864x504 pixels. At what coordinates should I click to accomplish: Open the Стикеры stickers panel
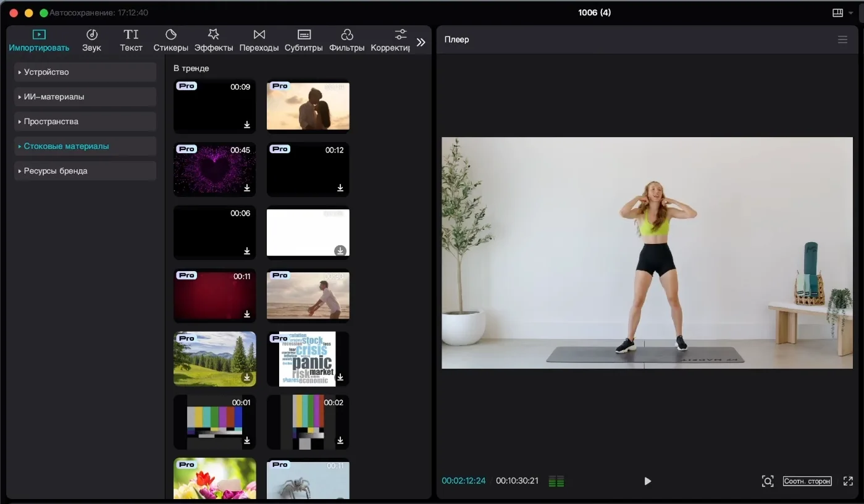point(170,40)
